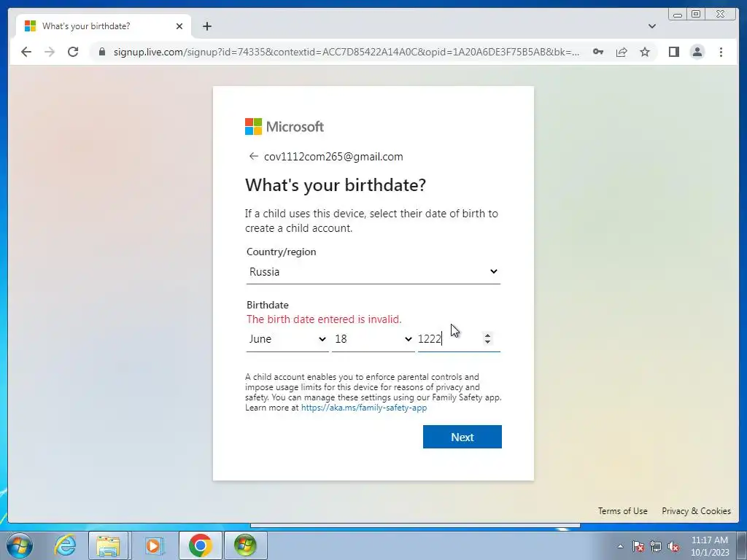
Task: Open the taskbar clock showing 11:17 AM
Action: tap(710, 545)
